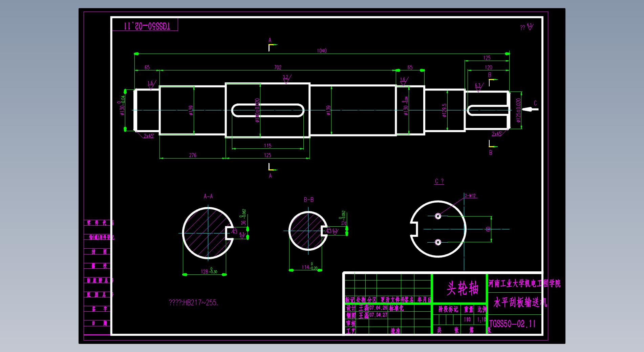Screen dimensions: 644x352
Task: Select the '60' hole spacing dimension
Action: [488, 229]
